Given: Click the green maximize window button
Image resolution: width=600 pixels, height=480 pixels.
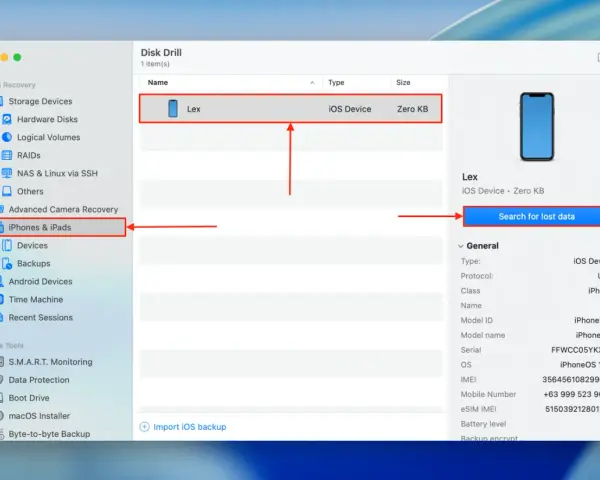Looking at the screenshot, I should 17,57.
